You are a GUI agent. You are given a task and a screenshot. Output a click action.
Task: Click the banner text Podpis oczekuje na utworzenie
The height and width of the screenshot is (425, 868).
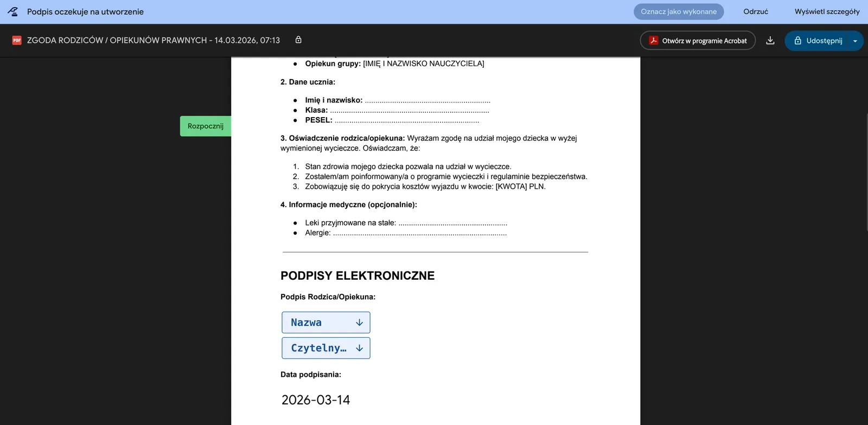pyautogui.click(x=85, y=11)
